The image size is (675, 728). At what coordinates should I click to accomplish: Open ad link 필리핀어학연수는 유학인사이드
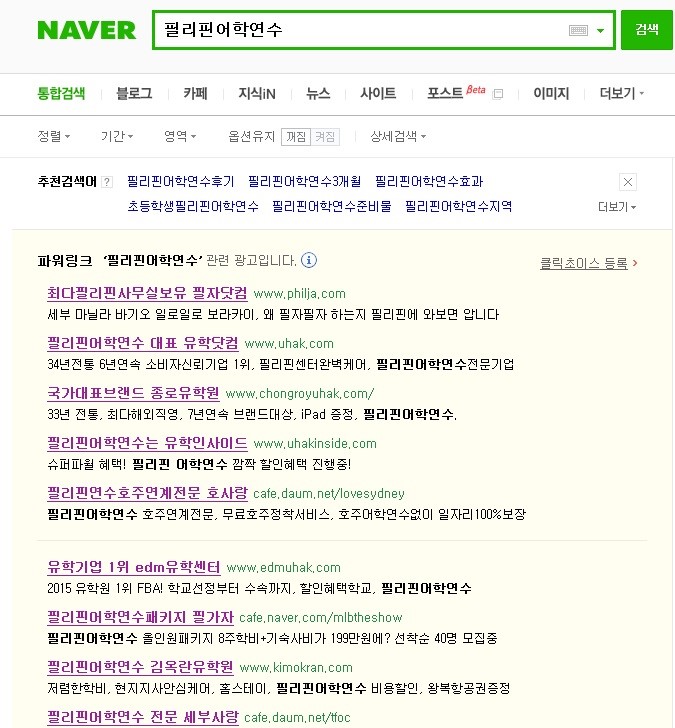click(147, 443)
